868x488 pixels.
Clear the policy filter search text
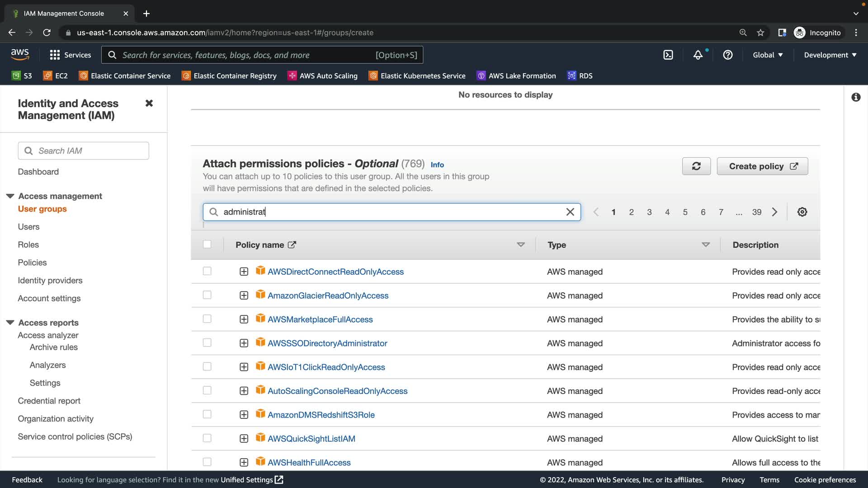coord(570,212)
